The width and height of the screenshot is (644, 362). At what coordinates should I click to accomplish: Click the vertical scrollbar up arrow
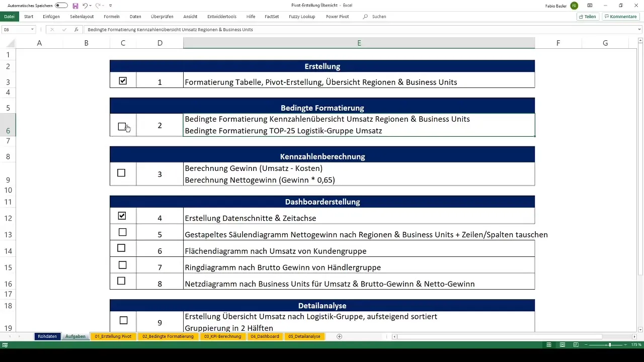click(x=640, y=41)
